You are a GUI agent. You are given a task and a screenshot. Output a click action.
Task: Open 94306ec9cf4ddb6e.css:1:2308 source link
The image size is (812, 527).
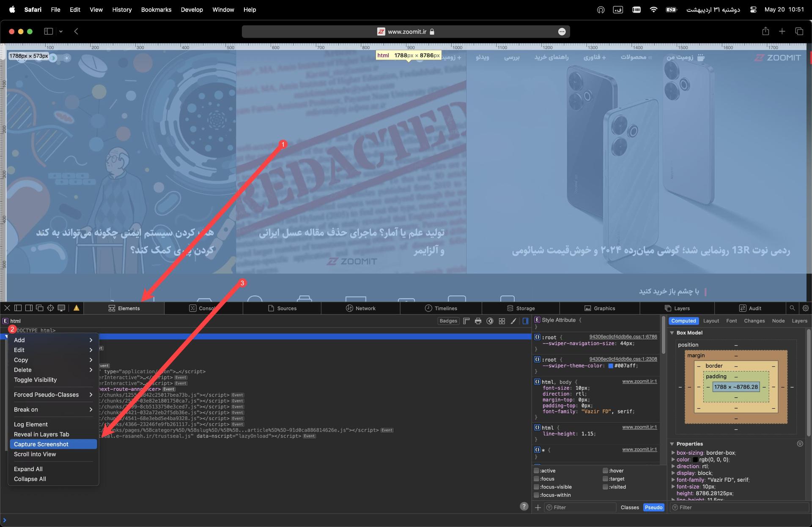pos(623,359)
